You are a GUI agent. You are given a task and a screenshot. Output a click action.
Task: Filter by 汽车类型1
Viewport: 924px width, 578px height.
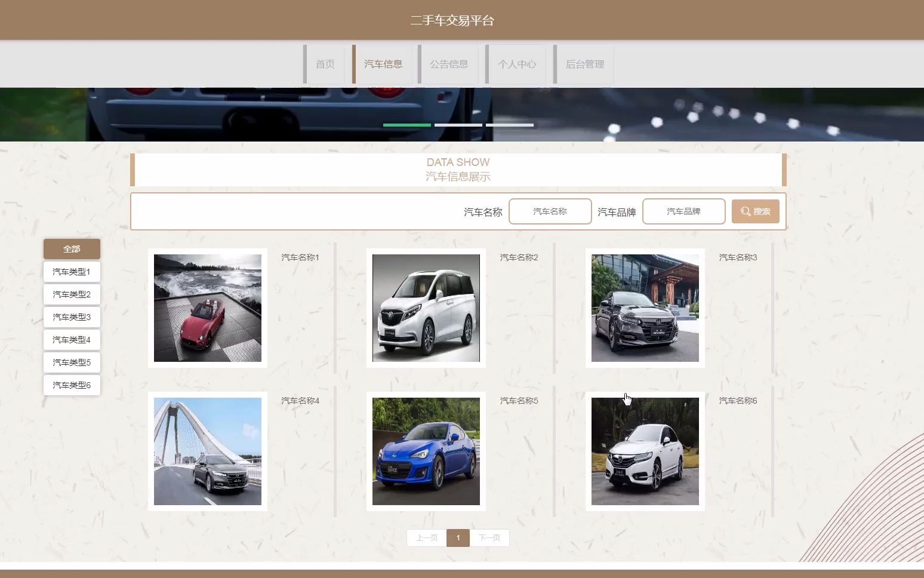pyautogui.click(x=72, y=272)
